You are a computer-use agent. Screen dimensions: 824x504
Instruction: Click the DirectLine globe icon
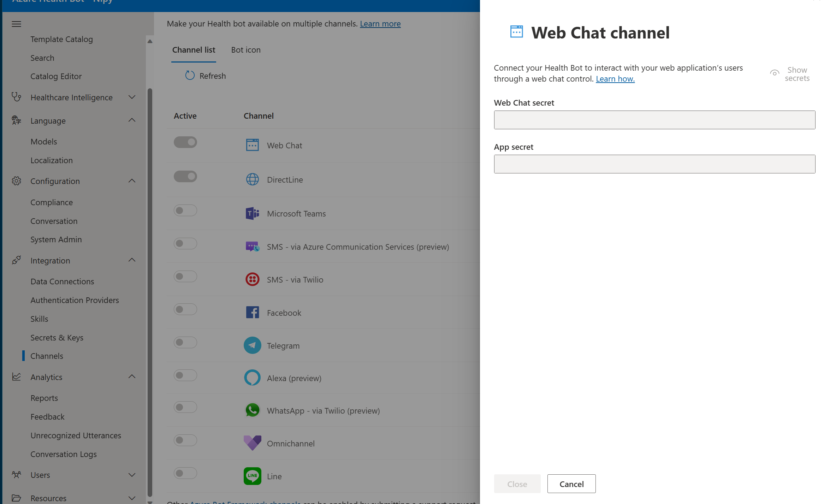coord(252,179)
